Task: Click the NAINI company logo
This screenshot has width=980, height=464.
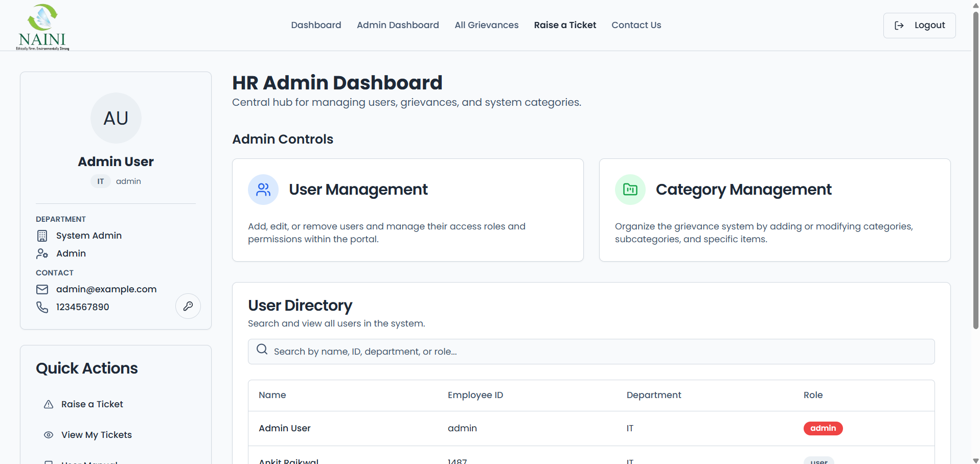Action: 43,26
